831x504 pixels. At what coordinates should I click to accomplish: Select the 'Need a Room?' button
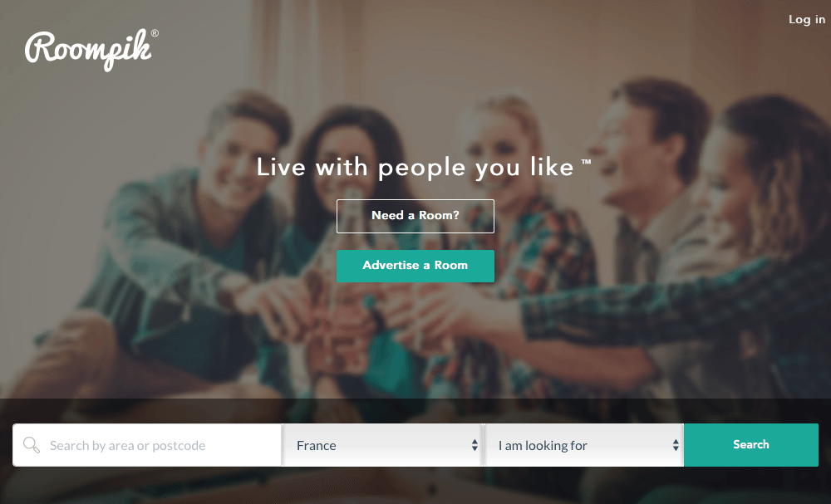415,216
